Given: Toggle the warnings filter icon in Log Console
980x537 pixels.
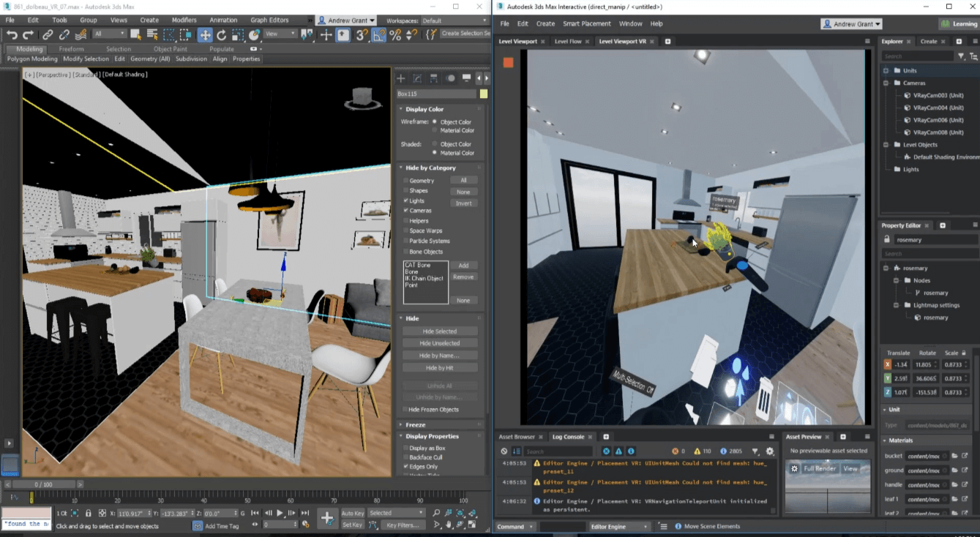Looking at the screenshot, I should point(618,451).
